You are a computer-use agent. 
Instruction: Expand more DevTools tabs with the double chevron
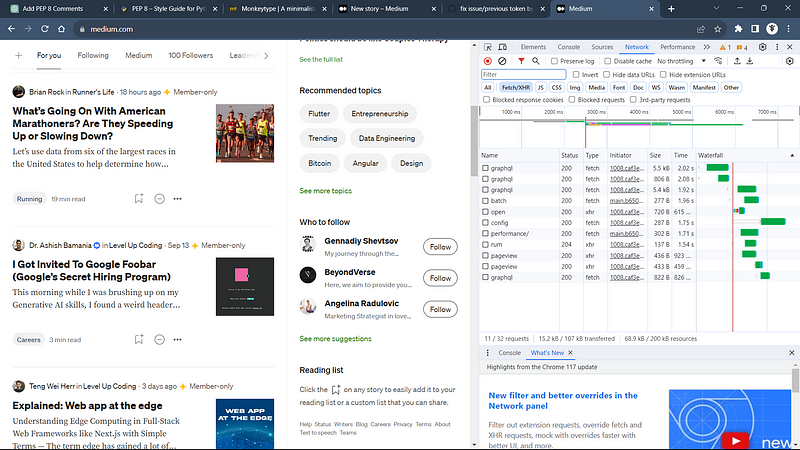tap(706, 47)
